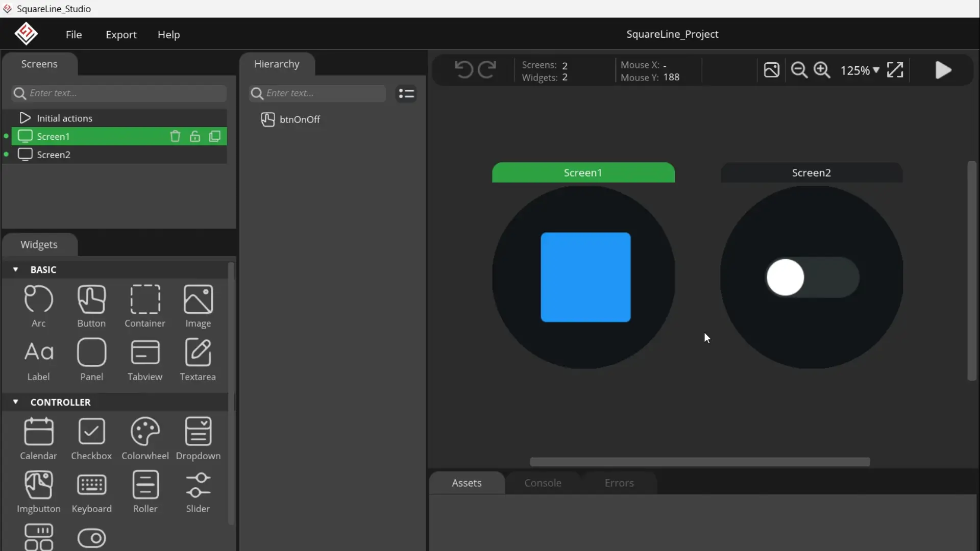The height and width of the screenshot is (551, 980).
Task: Click the Redo arrow in toolbar
Action: 487,69
